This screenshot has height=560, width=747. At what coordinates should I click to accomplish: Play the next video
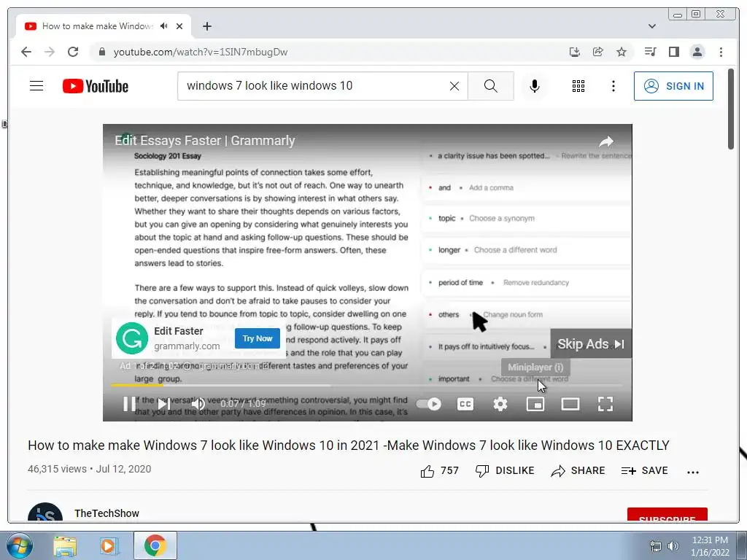pos(163,404)
